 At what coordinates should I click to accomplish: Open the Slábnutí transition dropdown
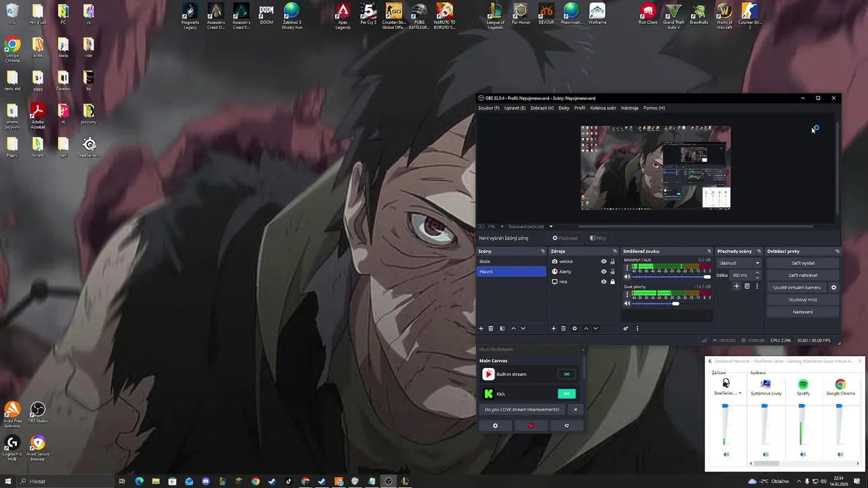[739, 263]
